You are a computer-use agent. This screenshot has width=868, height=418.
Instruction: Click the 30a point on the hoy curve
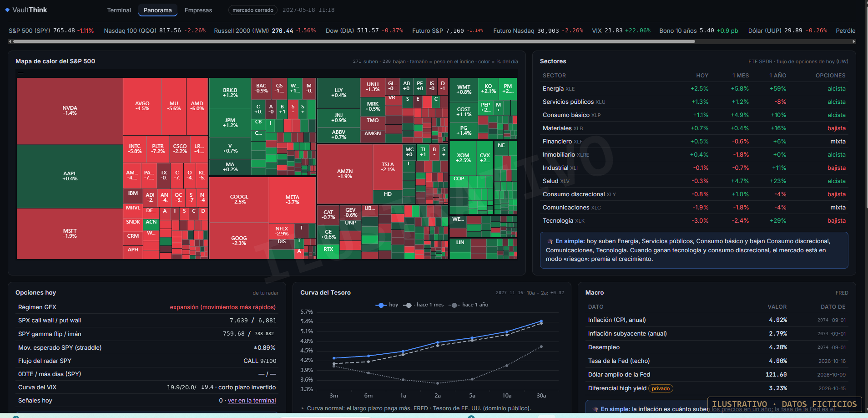click(x=541, y=321)
